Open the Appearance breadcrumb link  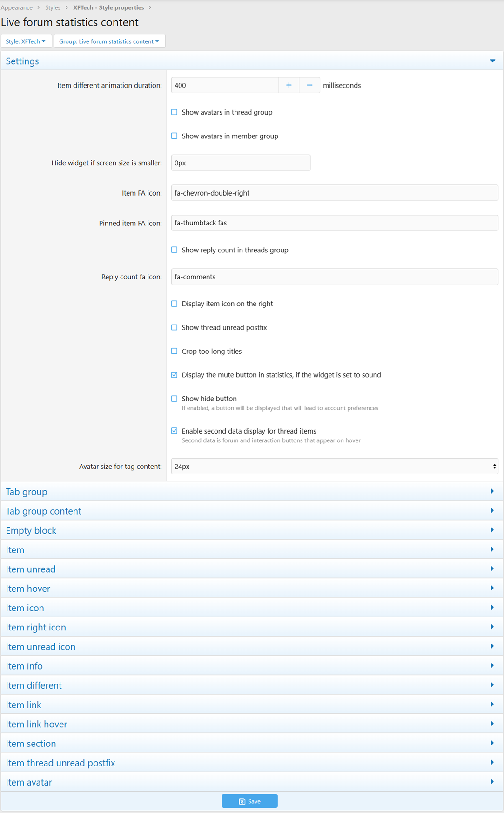coord(17,7)
